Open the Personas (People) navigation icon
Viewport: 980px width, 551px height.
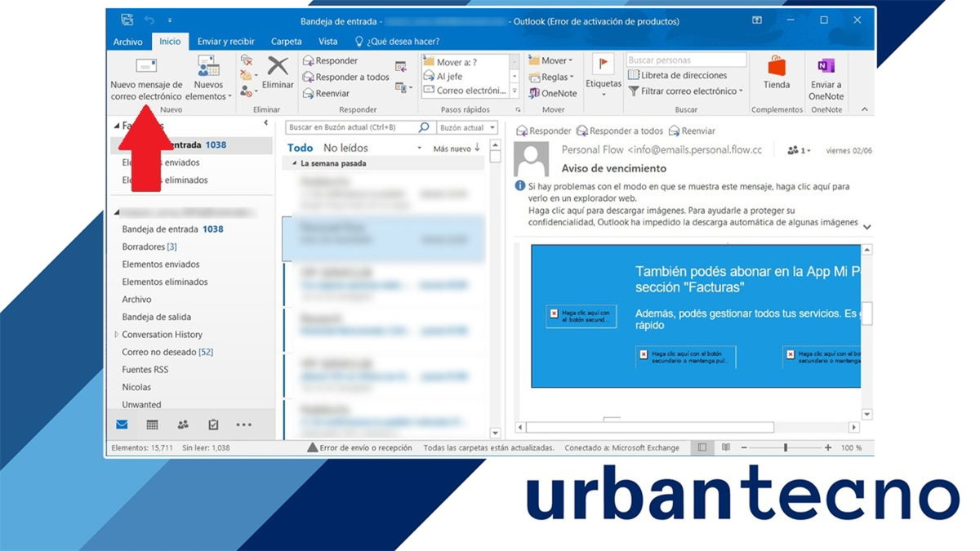[x=182, y=424]
